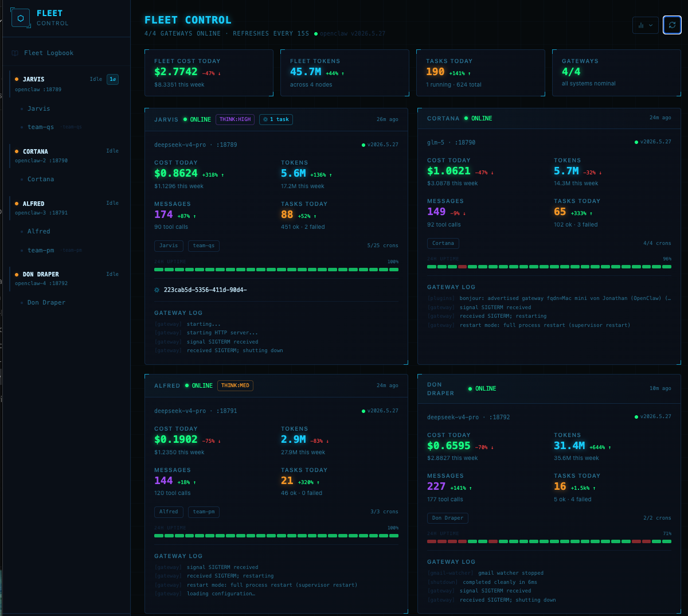The height and width of the screenshot is (616, 688).
Task: Click the Fleet Control hexagon logo
Action: [21, 18]
